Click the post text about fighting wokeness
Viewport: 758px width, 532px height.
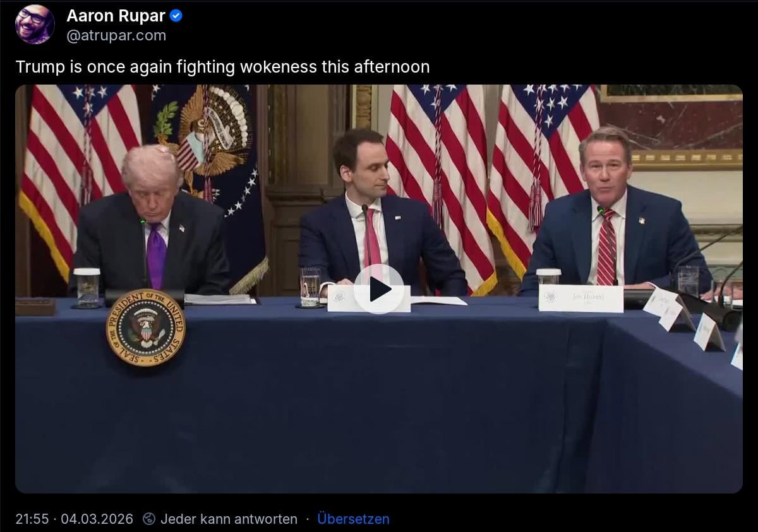(222, 67)
